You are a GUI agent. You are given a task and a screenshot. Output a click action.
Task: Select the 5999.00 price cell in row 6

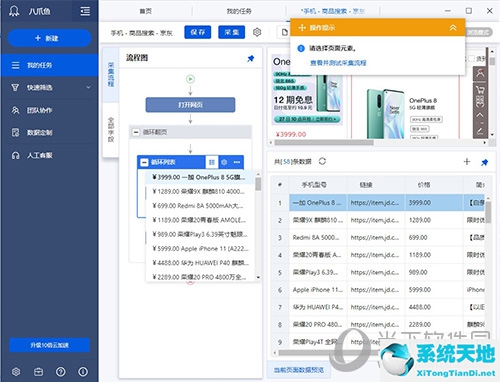coord(434,290)
